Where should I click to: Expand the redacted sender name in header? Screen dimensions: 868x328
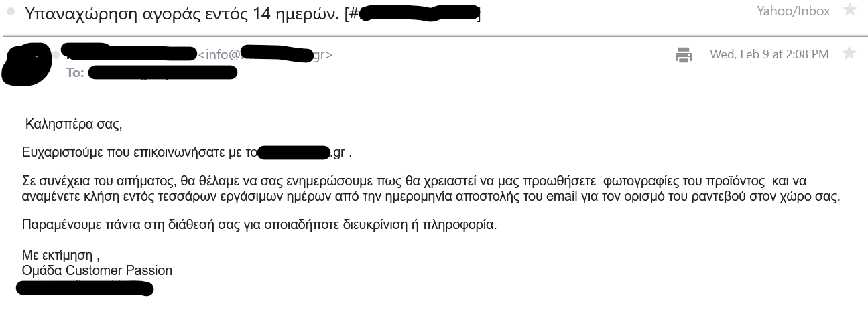[129, 52]
